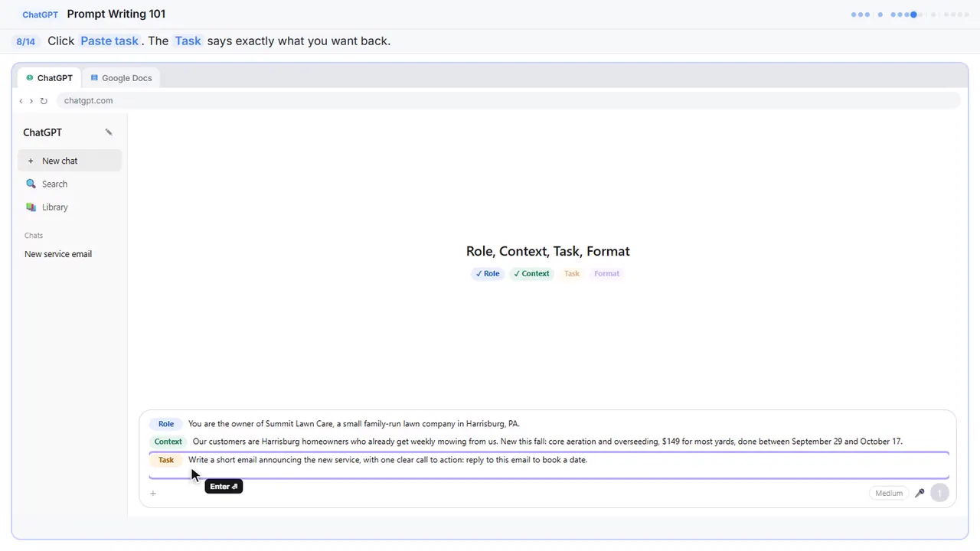Click the 8/14 step counter badge
The width and height of the screenshot is (980, 551).
click(26, 41)
